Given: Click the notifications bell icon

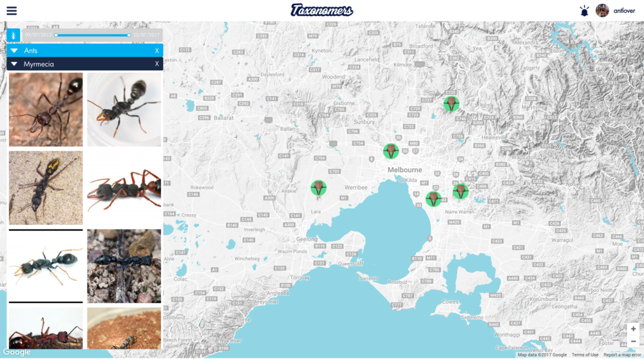Looking at the screenshot, I should point(584,10).
